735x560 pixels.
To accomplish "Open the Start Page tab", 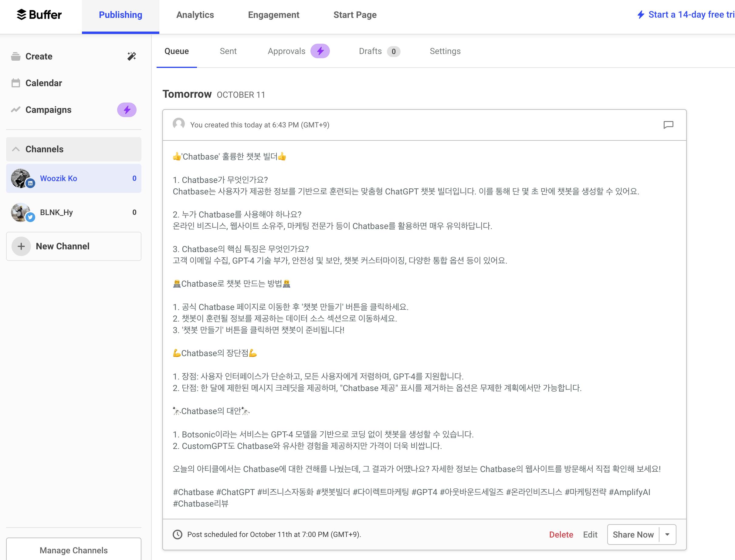I will click(355, 15).
